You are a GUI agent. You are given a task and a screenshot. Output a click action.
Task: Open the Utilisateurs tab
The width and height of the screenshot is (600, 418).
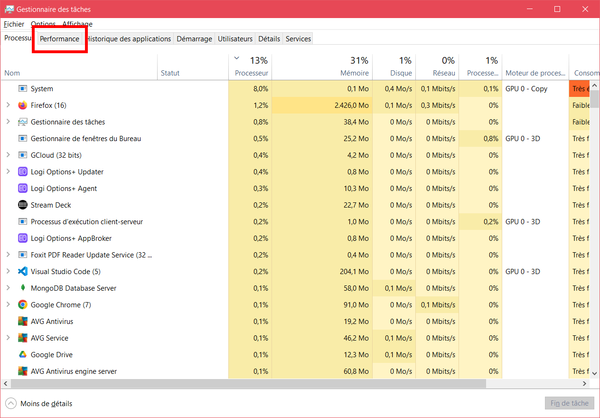235,39
